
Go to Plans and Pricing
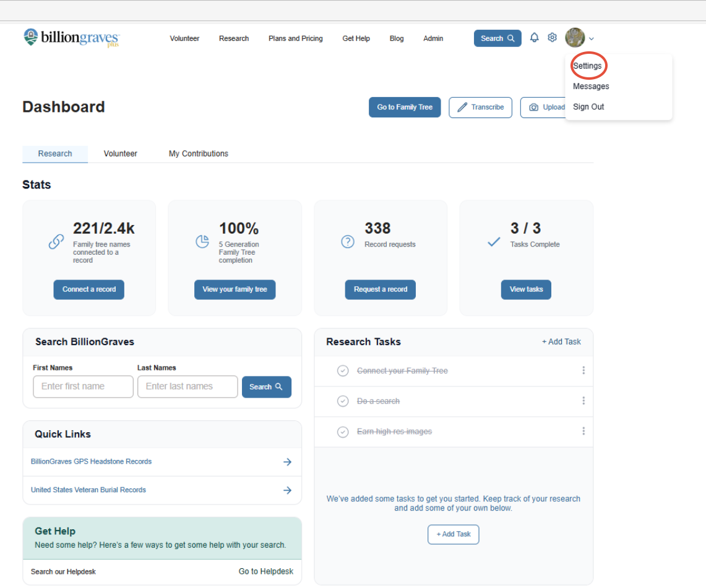click(295, 38)
